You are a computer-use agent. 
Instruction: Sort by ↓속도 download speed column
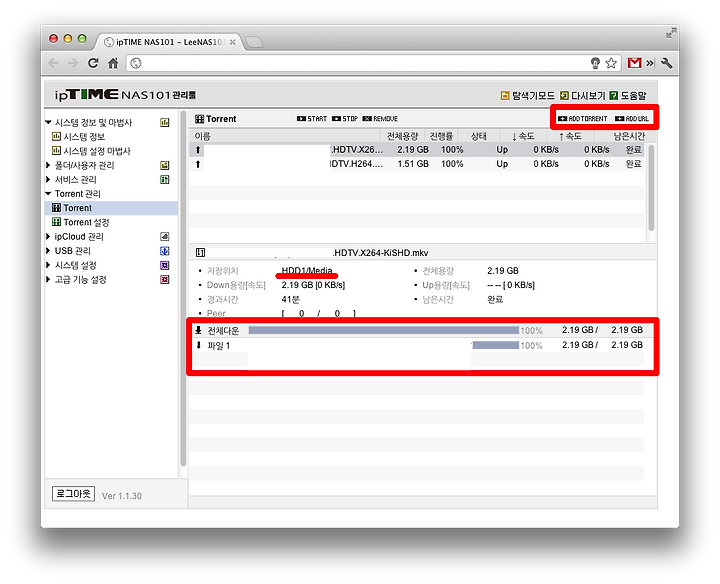523,136
